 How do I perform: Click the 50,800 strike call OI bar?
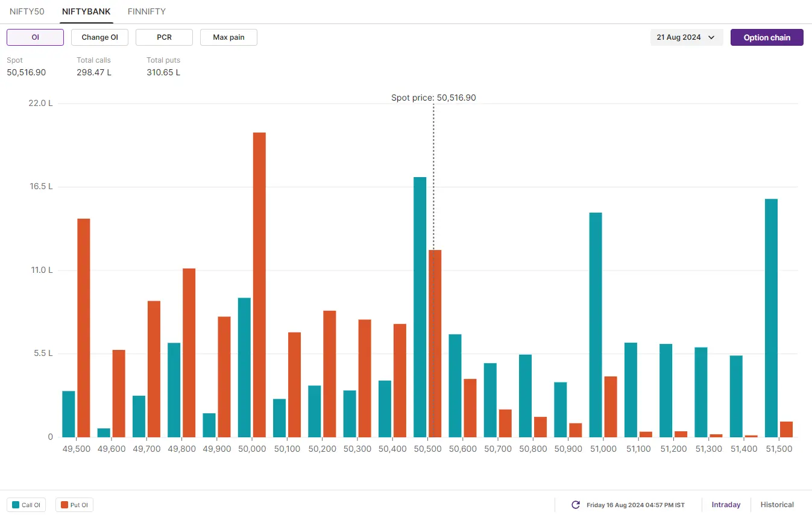(525, 396)
